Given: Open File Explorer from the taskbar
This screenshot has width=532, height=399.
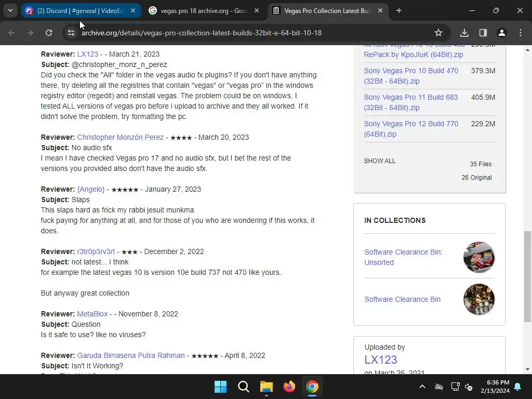Looking at the screenshot, I should pyautogui.click(x=267, y=387).
